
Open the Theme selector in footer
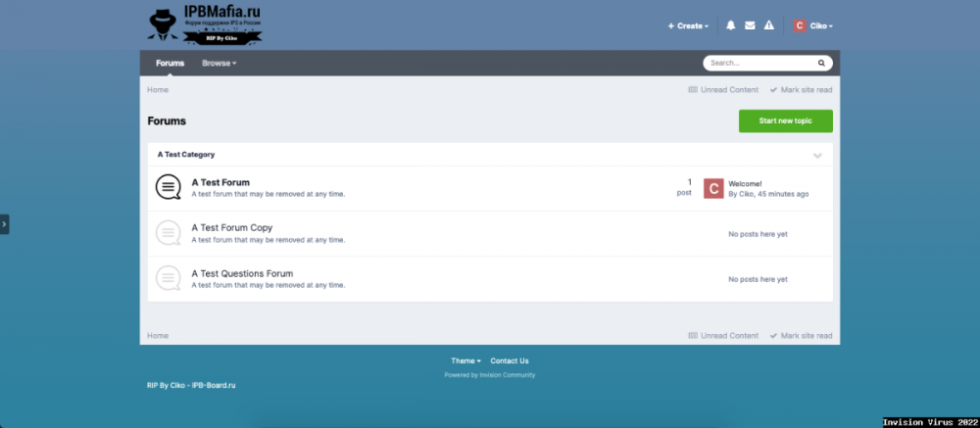coord(465,360)
